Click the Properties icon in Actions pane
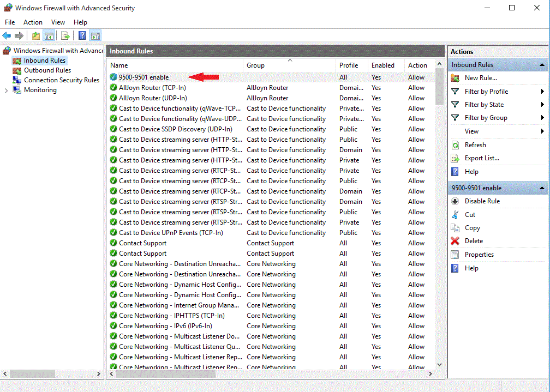Image resolution: width=550 pixels, height=392 pixels. [455, 255]
